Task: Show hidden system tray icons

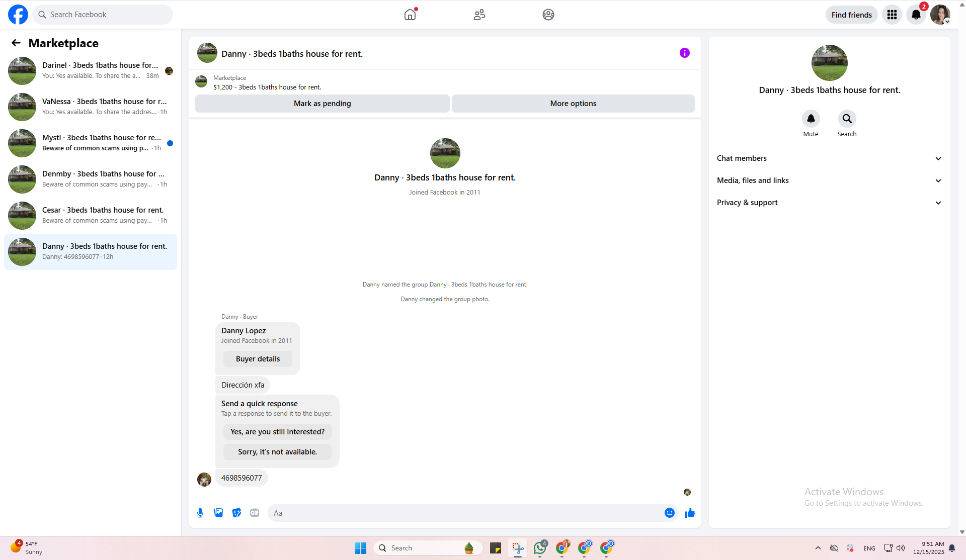Action: click(818, 548)
